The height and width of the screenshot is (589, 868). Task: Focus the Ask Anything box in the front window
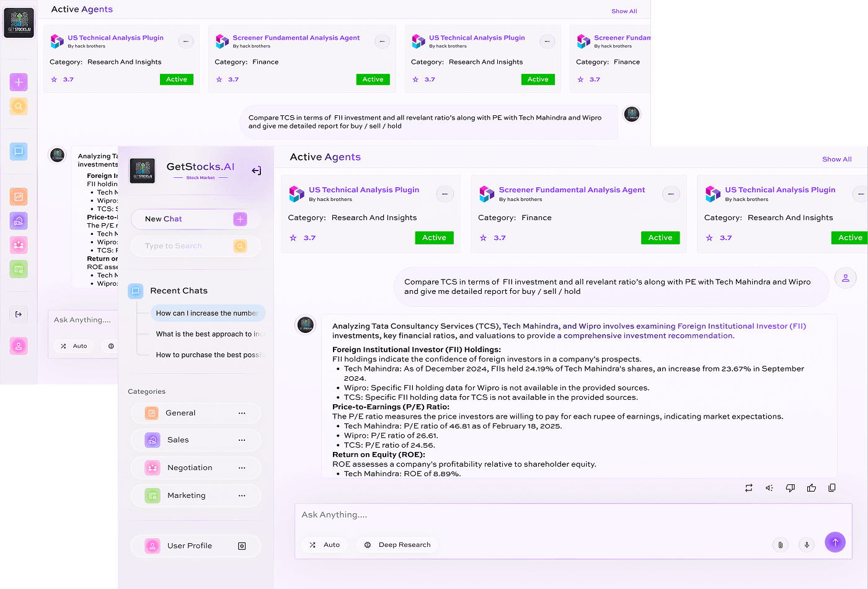click(573, 531)
